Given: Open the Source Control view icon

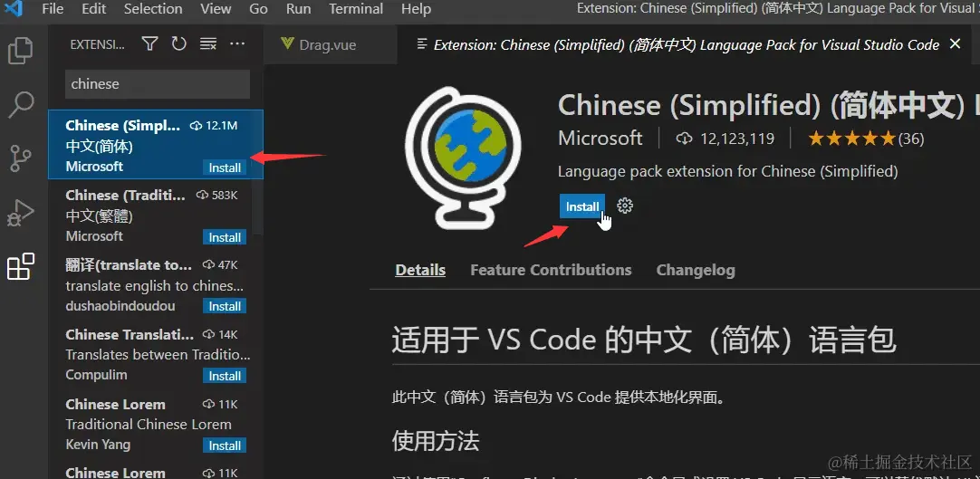Looking at the screenshot, I should (x=21, y=158).
